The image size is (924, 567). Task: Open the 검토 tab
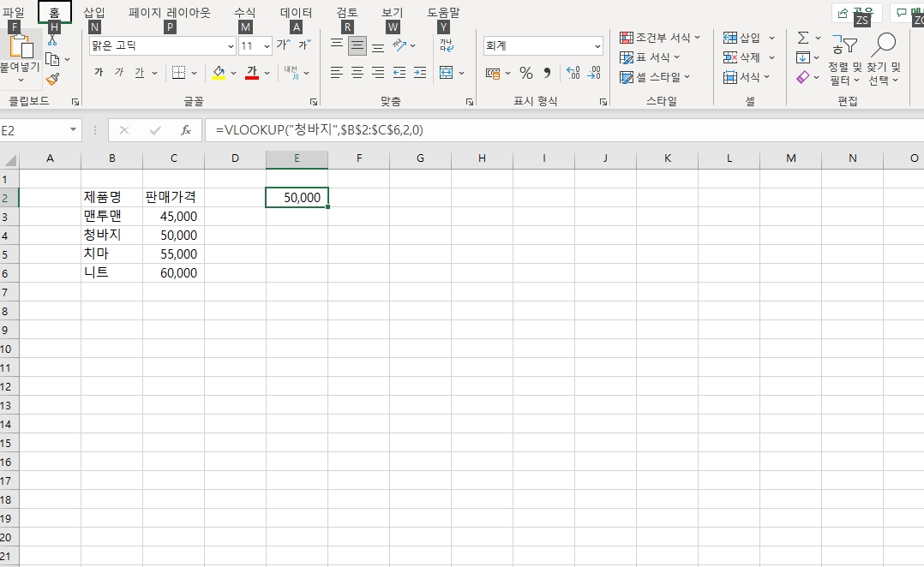tap(347, 12)
